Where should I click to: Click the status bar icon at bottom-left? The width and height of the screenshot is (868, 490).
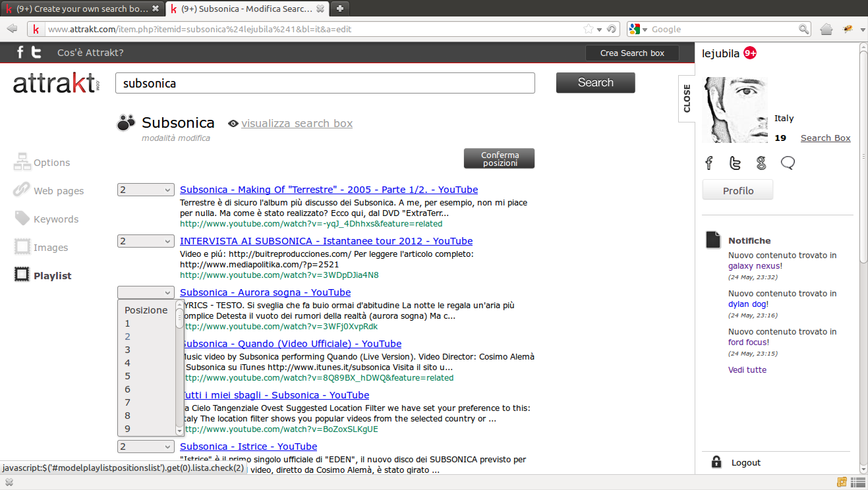[9, 482]
